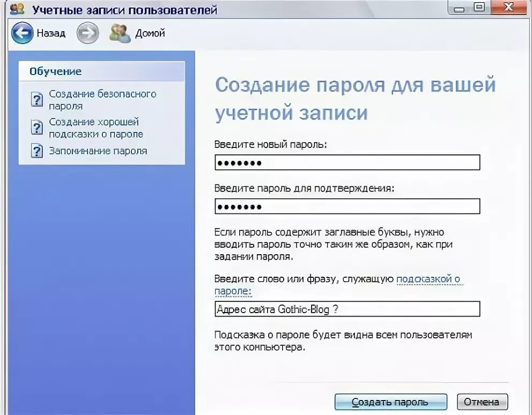Click help icon beside "Создание безопасного пароля"
Image resolution: width=532 pixels, height=415 pixels.
pos(36,99)
